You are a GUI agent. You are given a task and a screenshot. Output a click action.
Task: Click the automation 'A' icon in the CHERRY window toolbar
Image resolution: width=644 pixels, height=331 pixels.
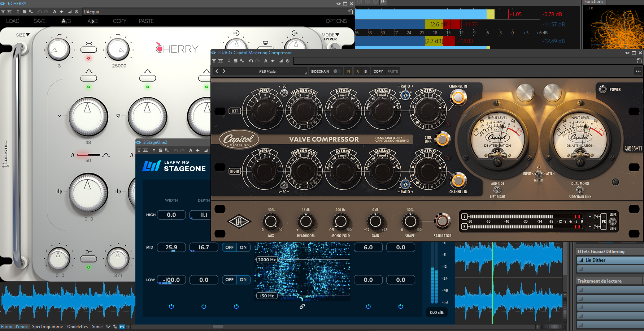(55, 12)
